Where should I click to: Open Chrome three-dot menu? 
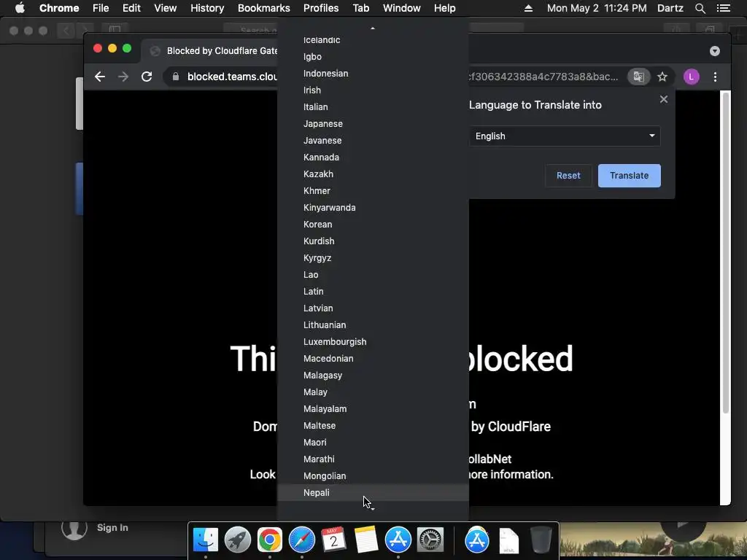(715, 77)
